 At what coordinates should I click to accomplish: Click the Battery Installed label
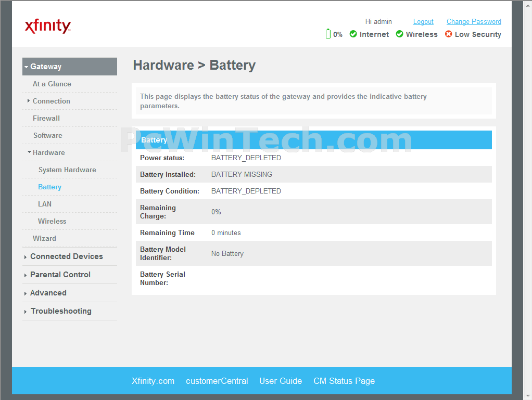[x=168, y=175]
